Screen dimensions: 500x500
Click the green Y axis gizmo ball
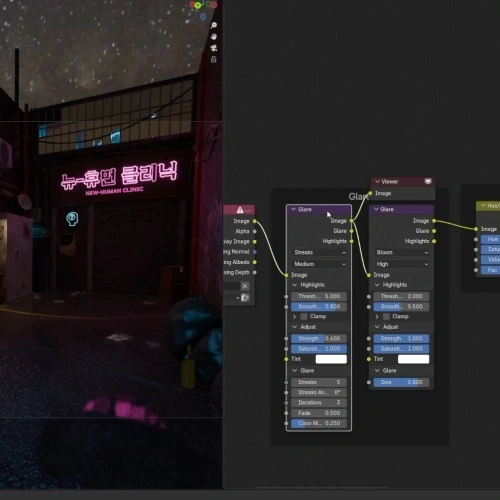pos(198,5)
